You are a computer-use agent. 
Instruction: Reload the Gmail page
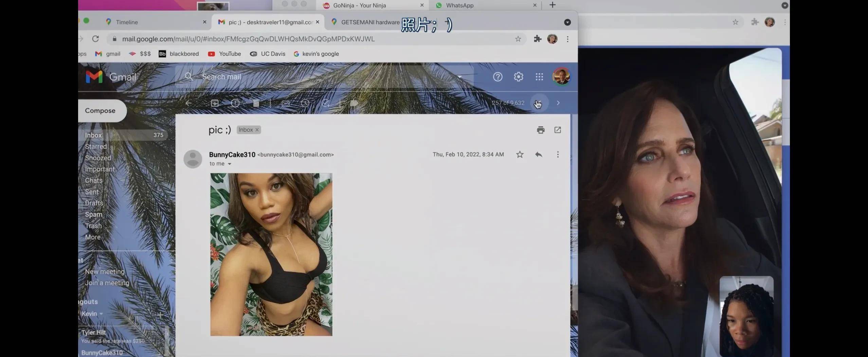(95, 39)
